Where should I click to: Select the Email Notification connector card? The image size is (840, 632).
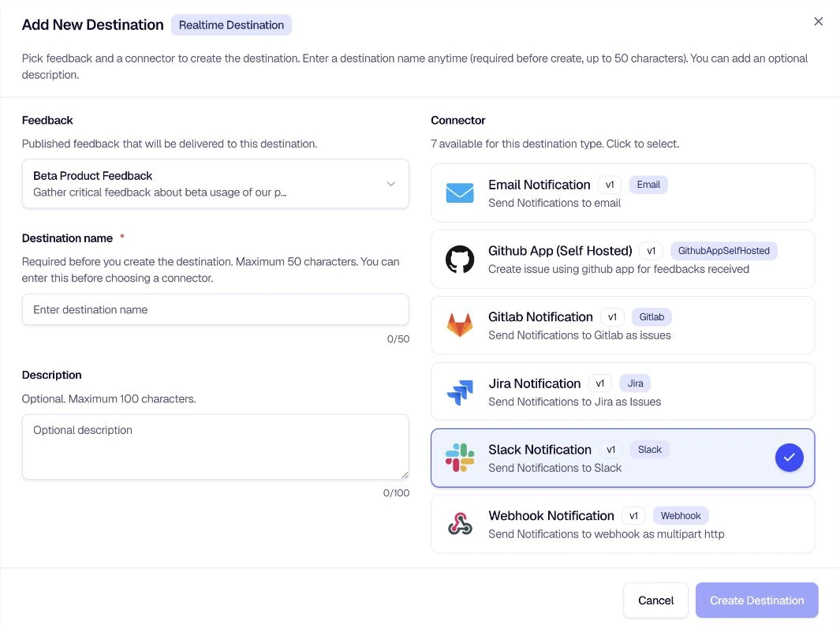[622, 193]
